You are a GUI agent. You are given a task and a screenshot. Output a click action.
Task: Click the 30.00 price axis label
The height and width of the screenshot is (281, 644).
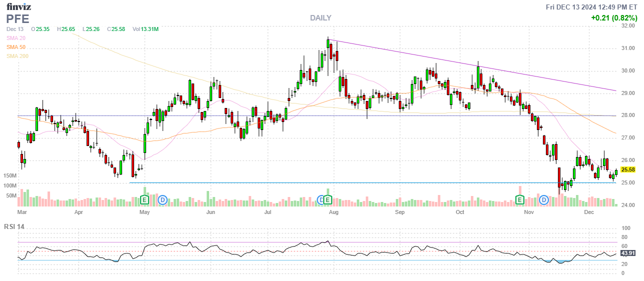point(628,70)
